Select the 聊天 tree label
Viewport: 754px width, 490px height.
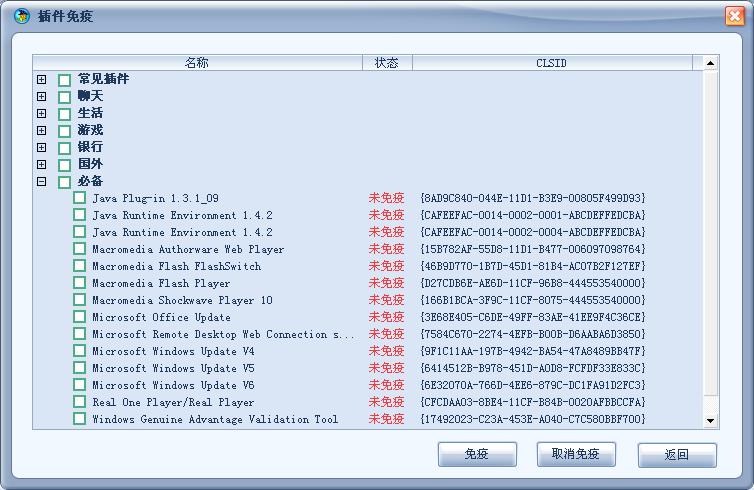point(90,96)
